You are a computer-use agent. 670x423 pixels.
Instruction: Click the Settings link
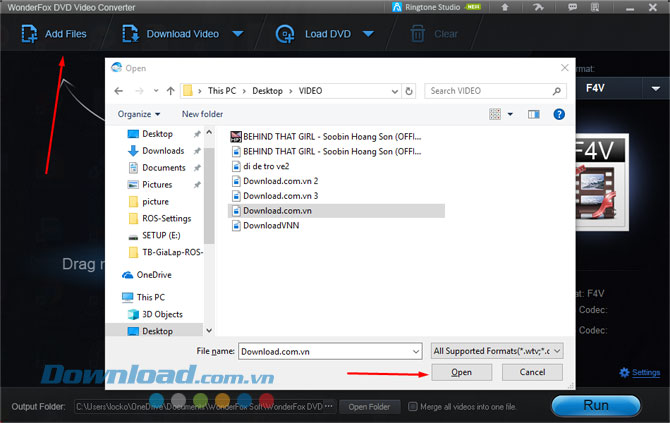coord(646,373)
